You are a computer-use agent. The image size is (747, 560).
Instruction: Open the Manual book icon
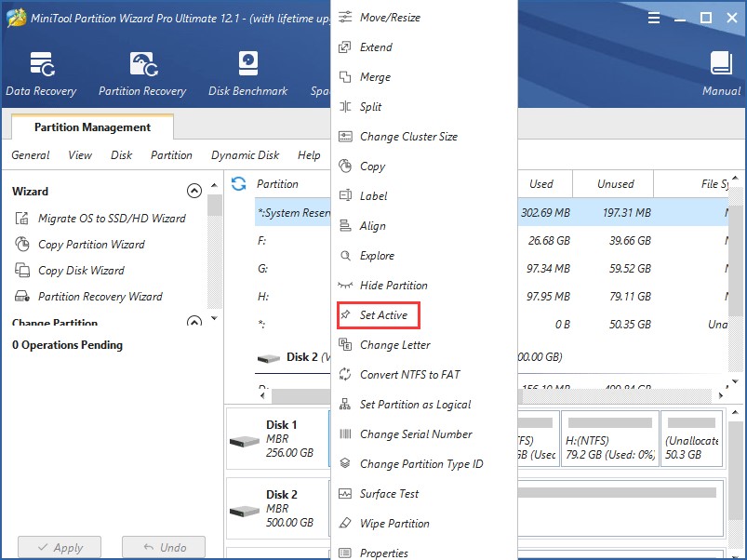point(721,73)
